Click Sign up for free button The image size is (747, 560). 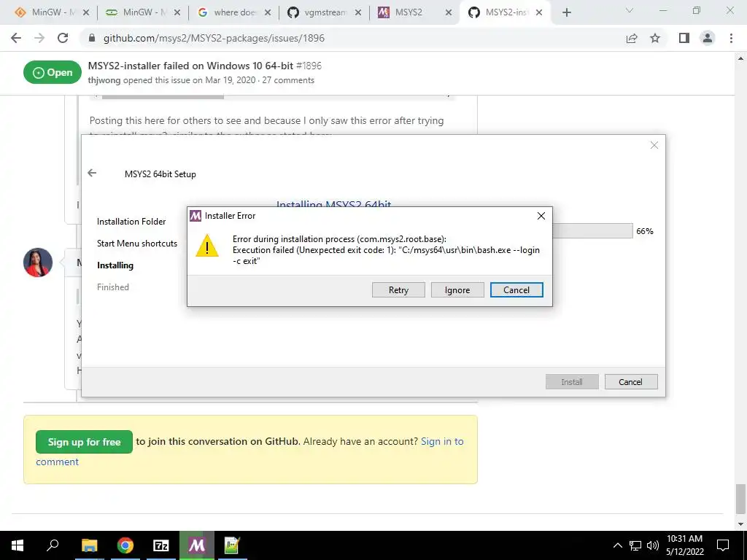pyautogui.click(x=85, y=442)
